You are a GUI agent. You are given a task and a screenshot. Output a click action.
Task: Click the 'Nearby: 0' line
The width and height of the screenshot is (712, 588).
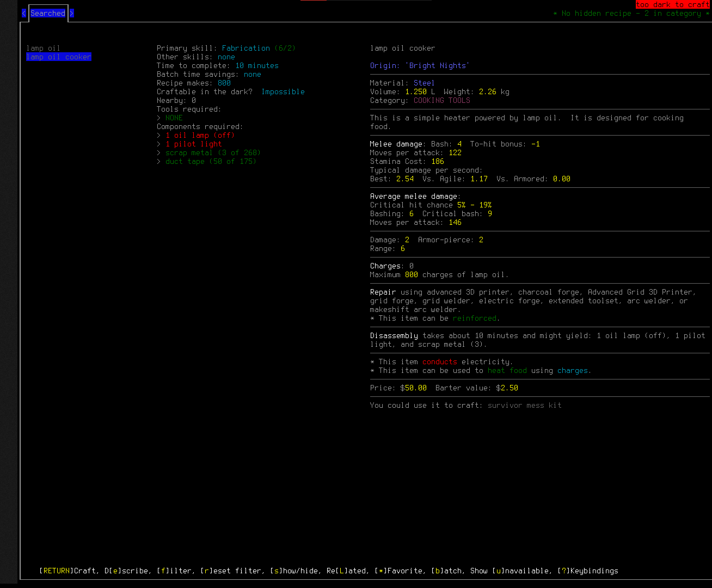(x=176, y=100)
